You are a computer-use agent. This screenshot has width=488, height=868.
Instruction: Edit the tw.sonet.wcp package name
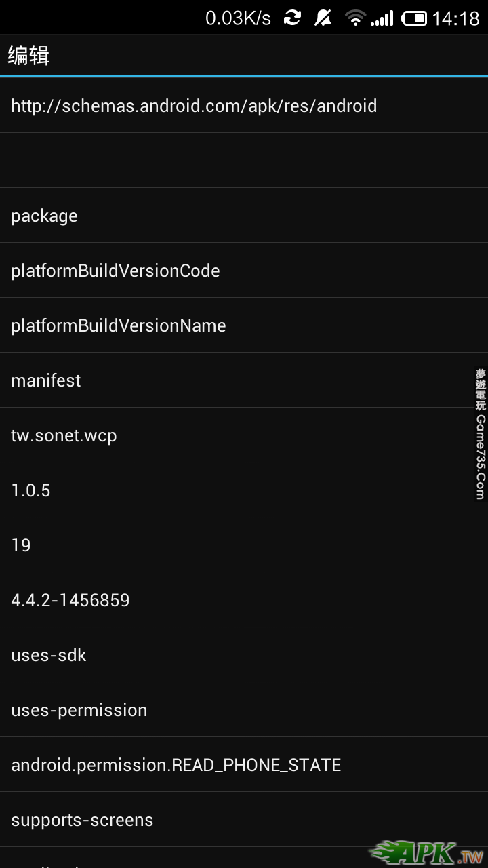point(64,435)
